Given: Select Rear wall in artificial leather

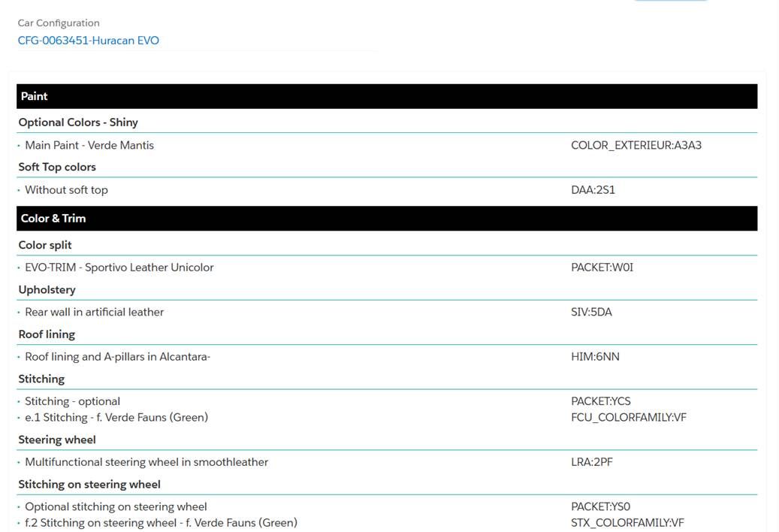Looking at the screenshot, I should coord(94,312).
